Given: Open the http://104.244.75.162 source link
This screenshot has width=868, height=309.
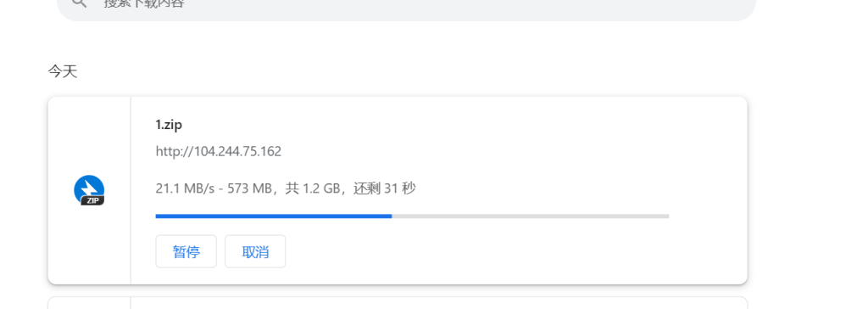Looking at the screenshot, I should tap(219, 151).
